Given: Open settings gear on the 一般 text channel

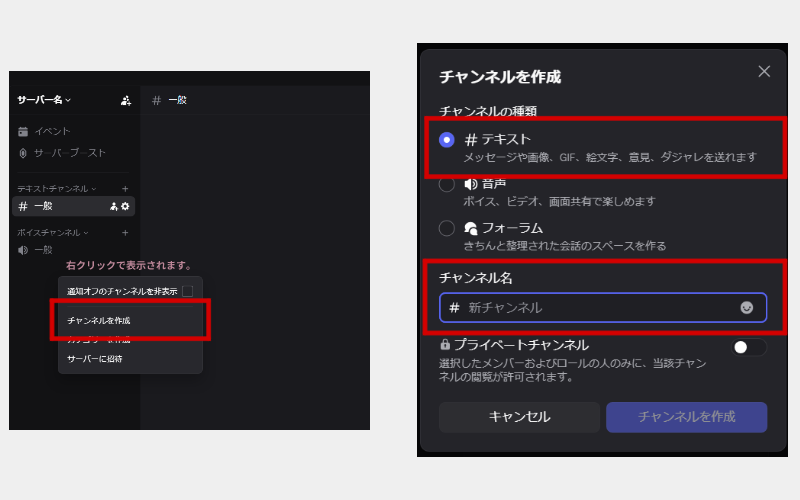Looking at the screenshot, I should (125, 207).
